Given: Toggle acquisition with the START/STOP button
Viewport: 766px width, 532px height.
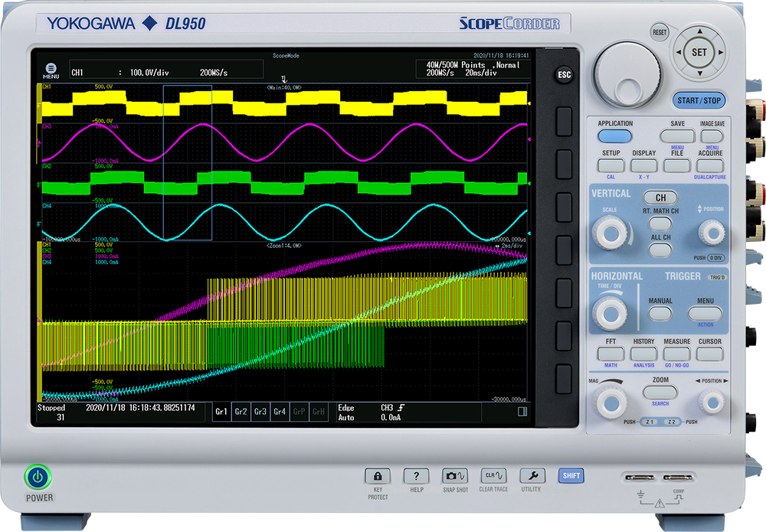Looking at the screenshot, I should tap(699, 100).
